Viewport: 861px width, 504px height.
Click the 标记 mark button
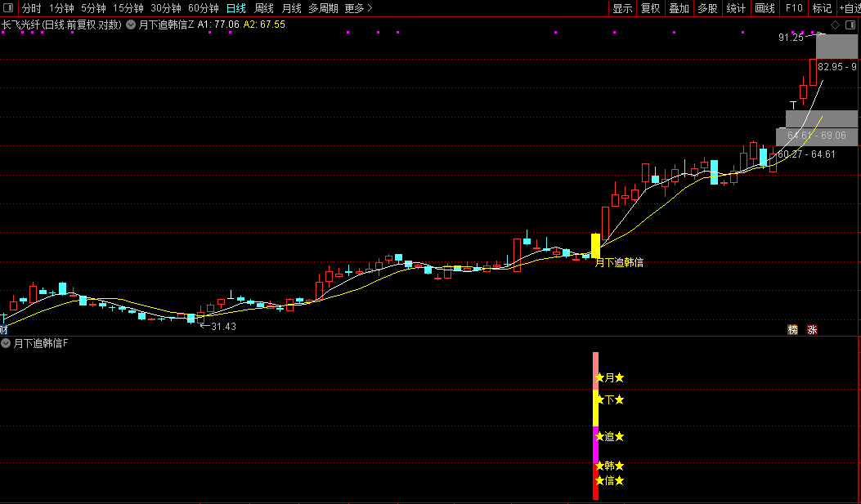pyautogui.click(x=822, y=8)
